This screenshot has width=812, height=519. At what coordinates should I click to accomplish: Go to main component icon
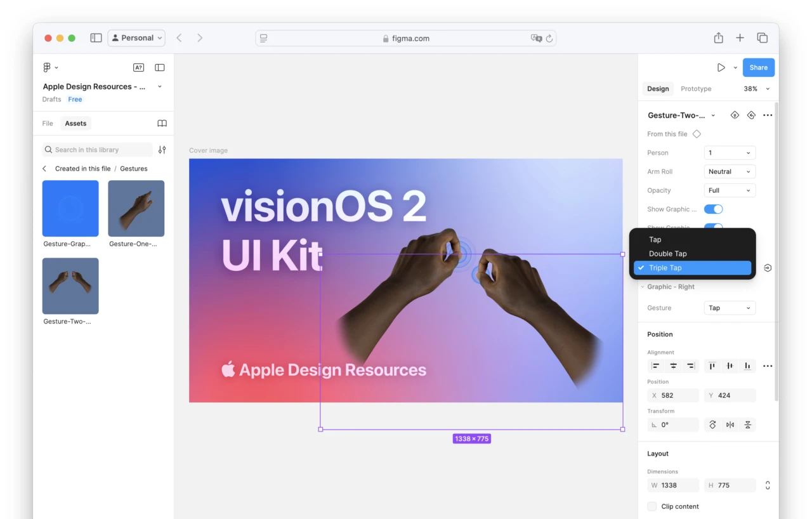735,115
